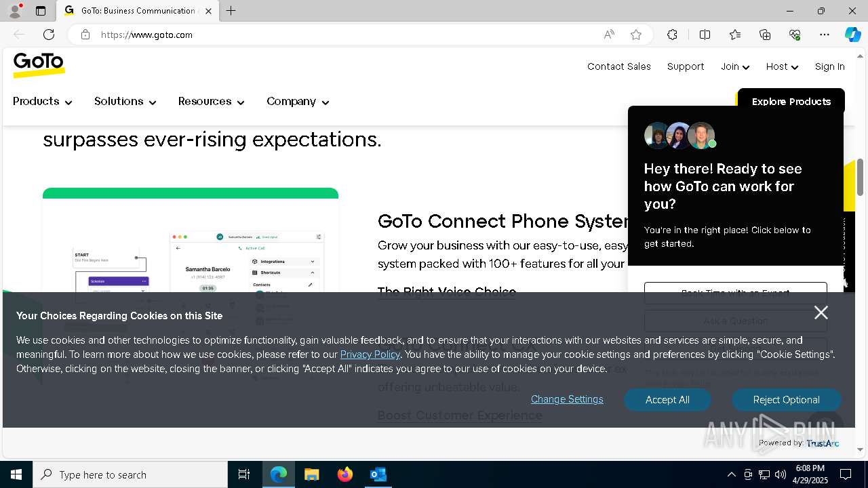The width and height of the screenshot is (868, 488).
Task: Open the notification center icon
Action: point(846,474)
